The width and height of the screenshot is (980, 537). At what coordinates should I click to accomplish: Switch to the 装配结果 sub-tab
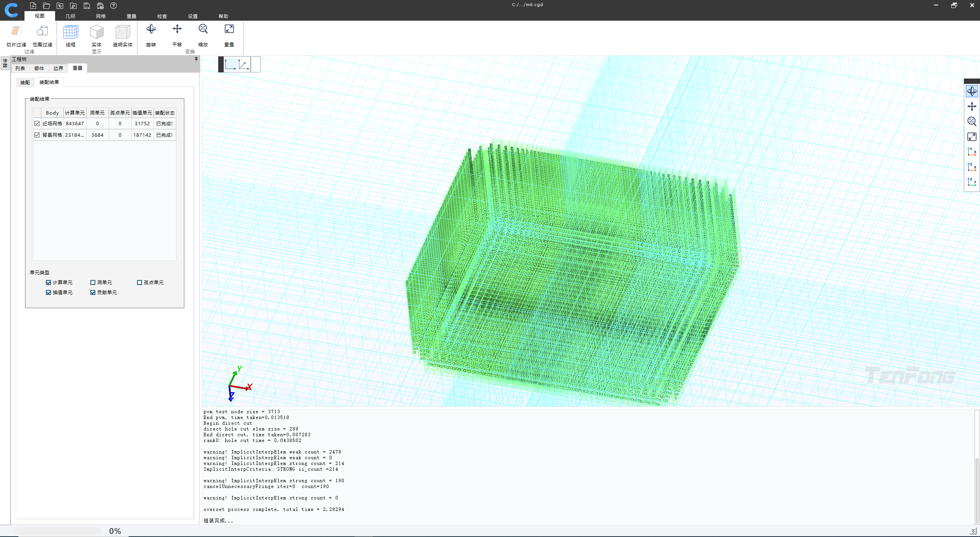tap(49, 82)
